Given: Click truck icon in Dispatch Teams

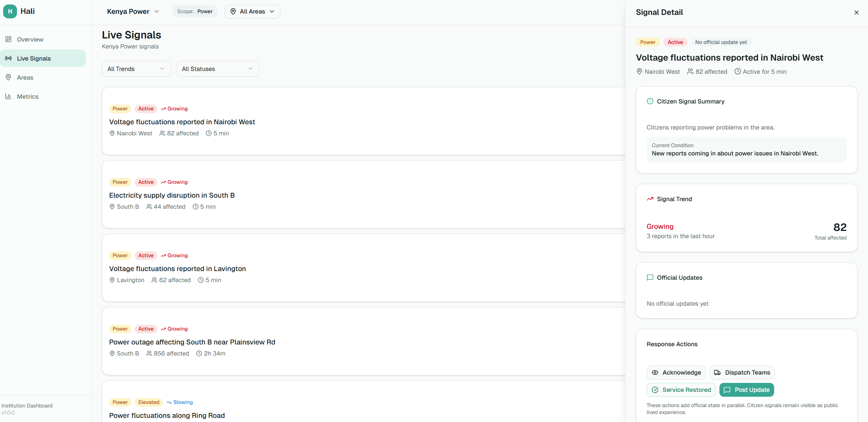Looking at the screenshot, I should click(x=717, y=372).
